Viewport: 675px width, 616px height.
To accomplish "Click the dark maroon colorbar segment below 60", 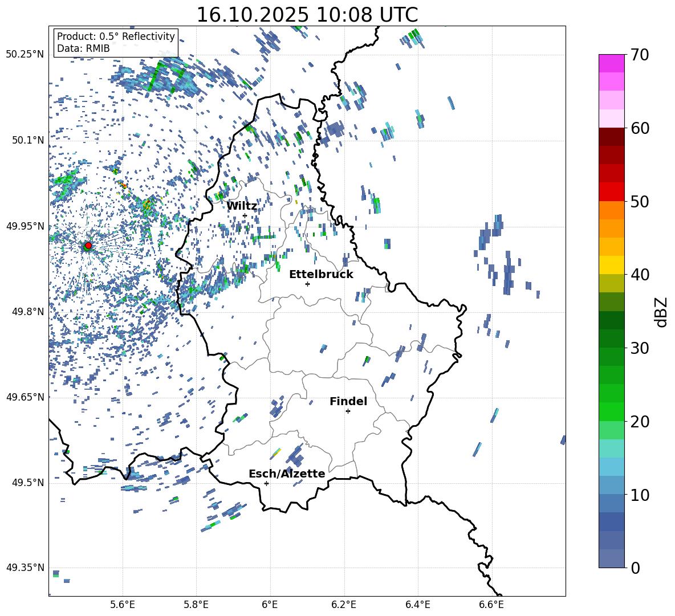I will (x=612, y=137).
